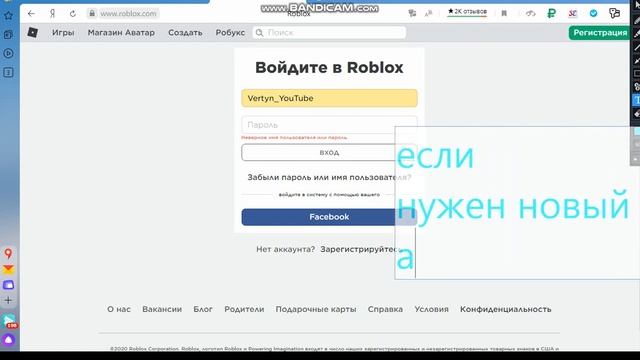This screenshot has width=640, height=360.
Task: Click the username field with Vertyn_YouTube
Action: (329, 98)
